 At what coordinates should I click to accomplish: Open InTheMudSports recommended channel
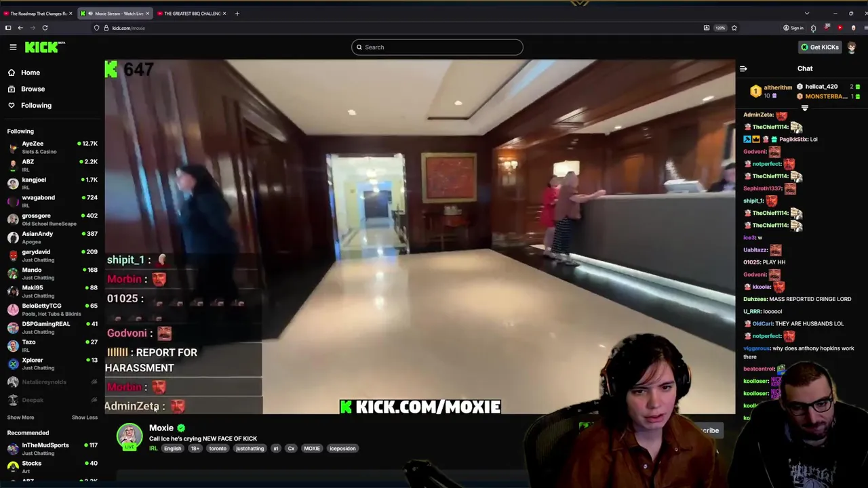pyautogui.click(x=52, y=449)
